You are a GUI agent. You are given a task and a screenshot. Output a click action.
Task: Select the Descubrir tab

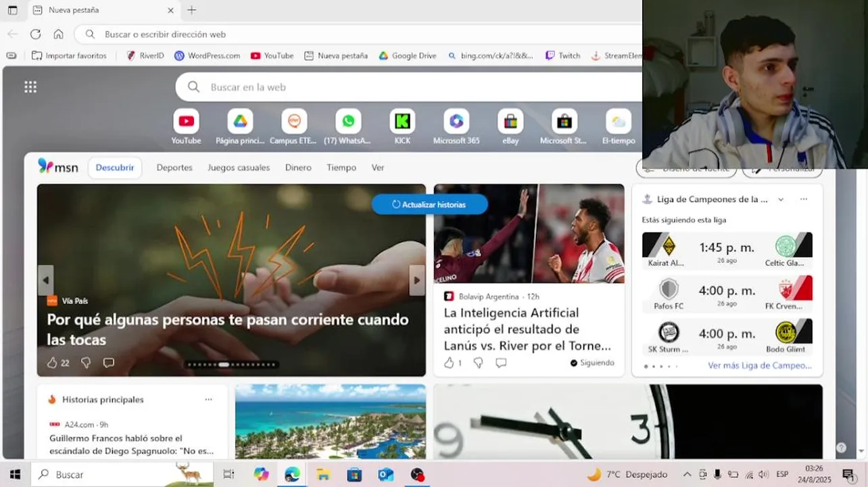(115, 168)
